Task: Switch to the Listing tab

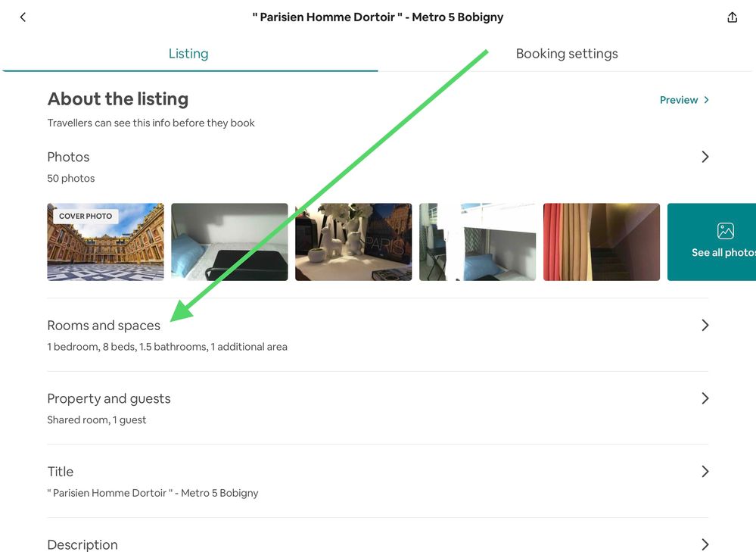Action: (188, 54)
